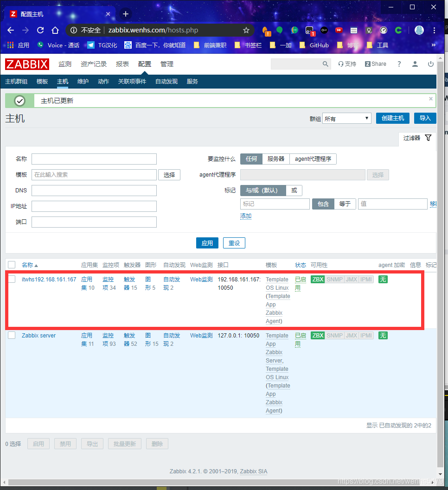The image size is (448, 490).
Task: Open the GitHub bookmark folder
Action: point(314,45)
